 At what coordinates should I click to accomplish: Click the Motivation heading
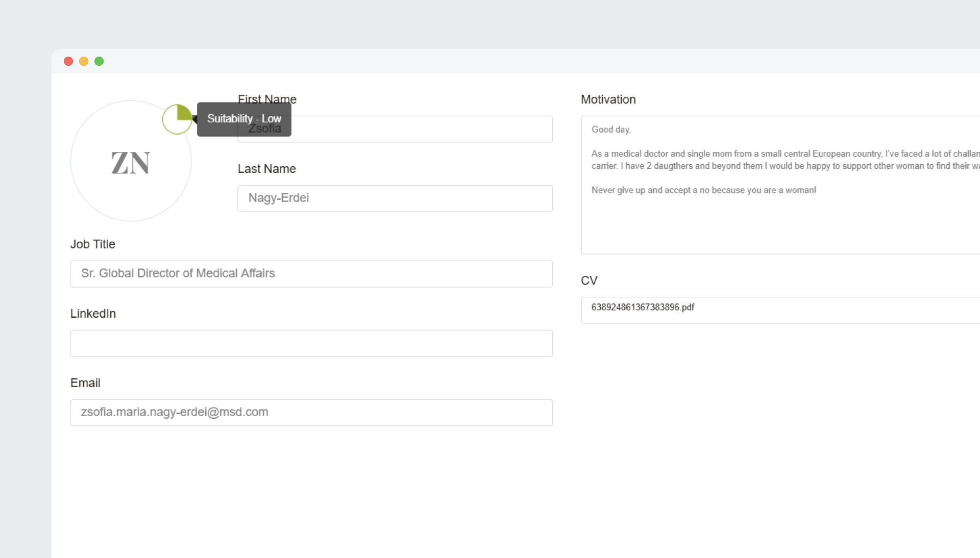[x=608, y=99]
